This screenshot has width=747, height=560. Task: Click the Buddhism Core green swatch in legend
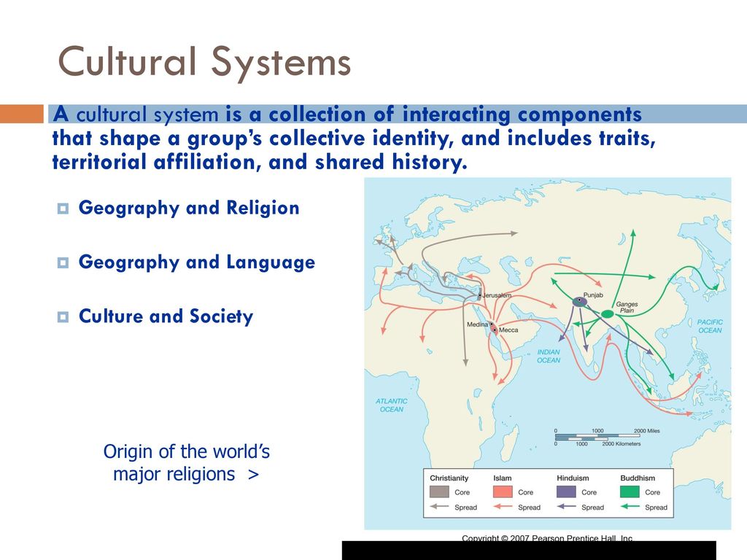pyautogui.click(x=630, y=492)
